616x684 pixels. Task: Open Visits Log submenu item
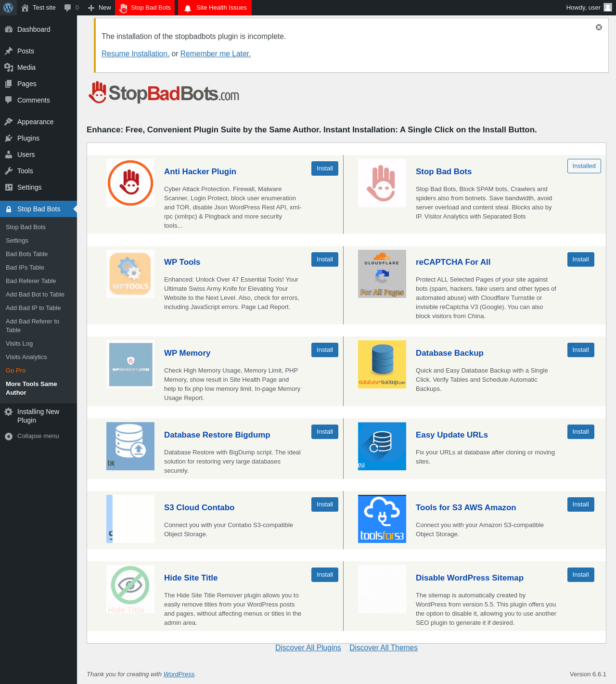pyautogui.click(x=19, y=344)
